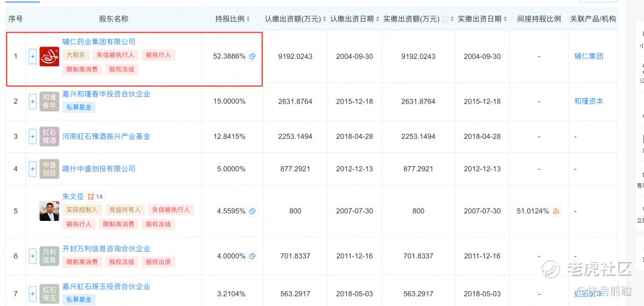The height and width of the screenshot is (306, 644).
Task: Select 9192.0243 in 认缴出资额 column
Action: pos(295,56)
